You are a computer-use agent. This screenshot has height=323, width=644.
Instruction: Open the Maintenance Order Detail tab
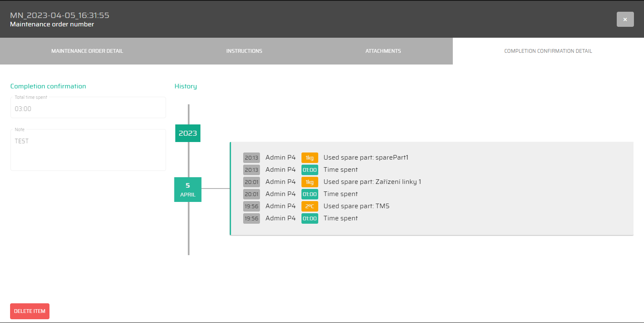pos(87,51)
